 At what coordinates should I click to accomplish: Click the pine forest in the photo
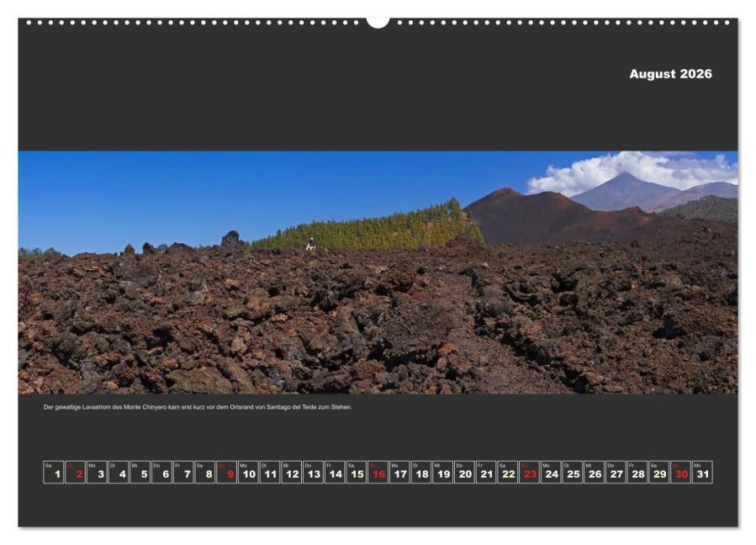(376, 229)
